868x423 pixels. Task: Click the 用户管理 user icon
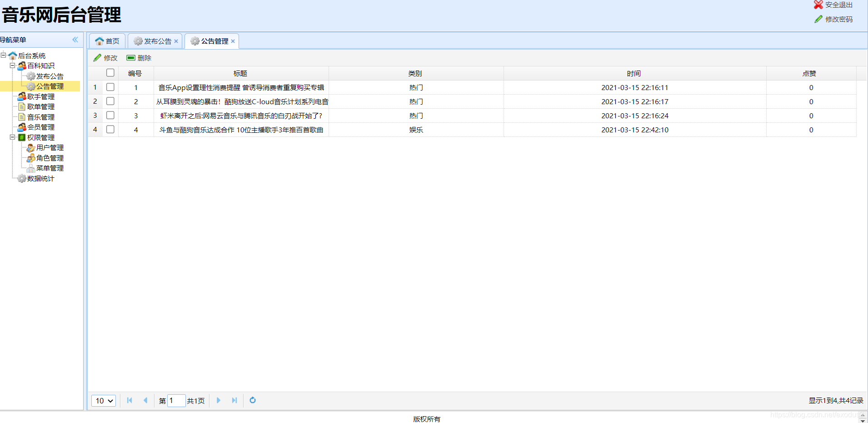click(31, 148)
